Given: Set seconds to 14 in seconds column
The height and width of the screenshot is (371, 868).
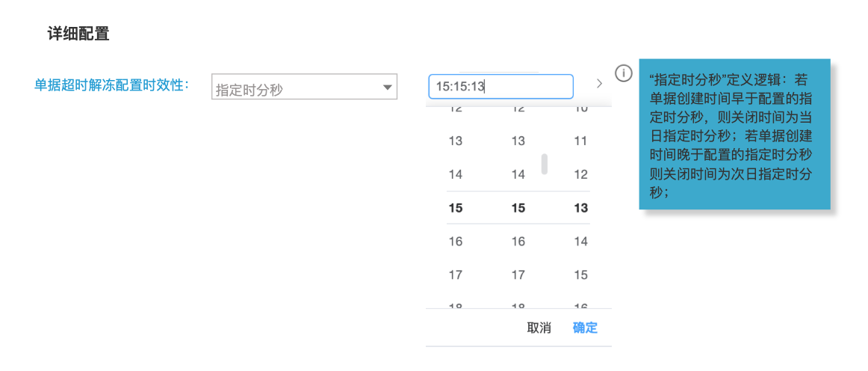Looking at the screenshot, I should [x=580, y=242].
